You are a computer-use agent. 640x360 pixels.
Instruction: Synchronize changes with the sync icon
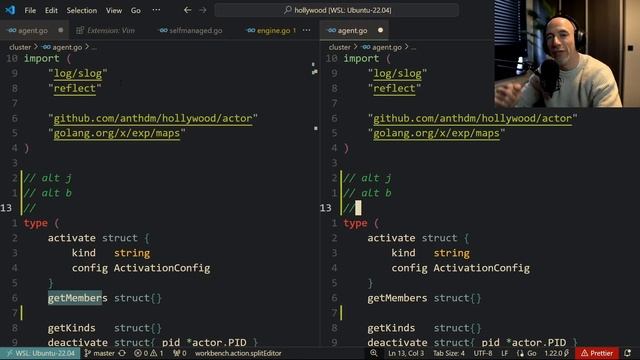(122, 353)
